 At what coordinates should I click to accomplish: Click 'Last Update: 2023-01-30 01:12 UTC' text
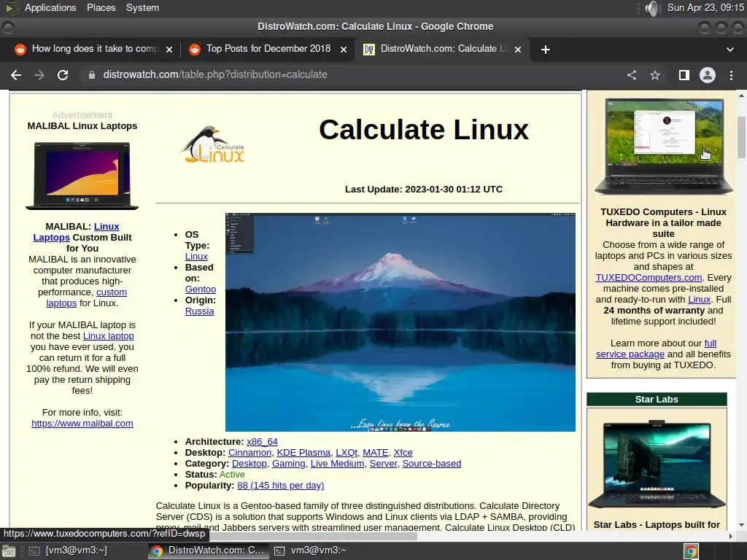click(x=424, y=190)
